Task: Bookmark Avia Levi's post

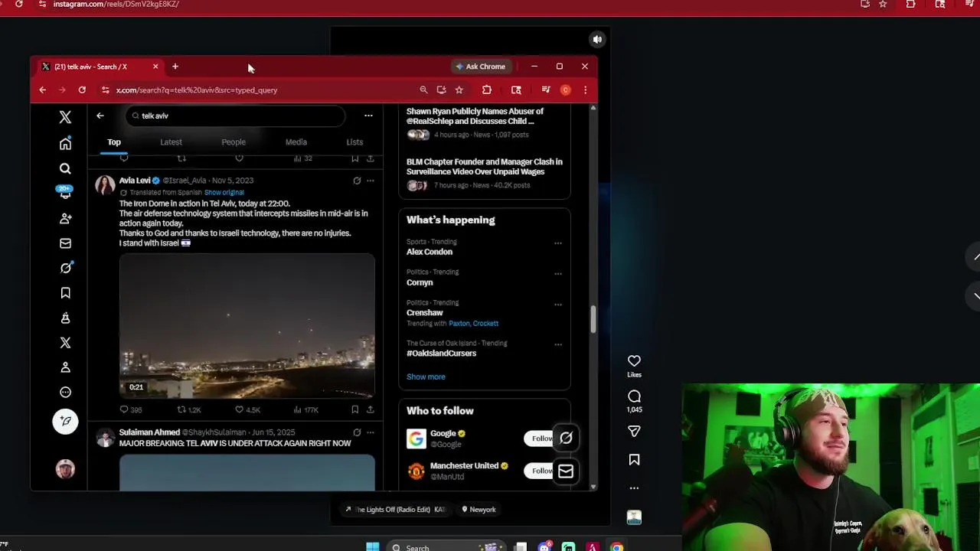Action: tap(355, 409)
